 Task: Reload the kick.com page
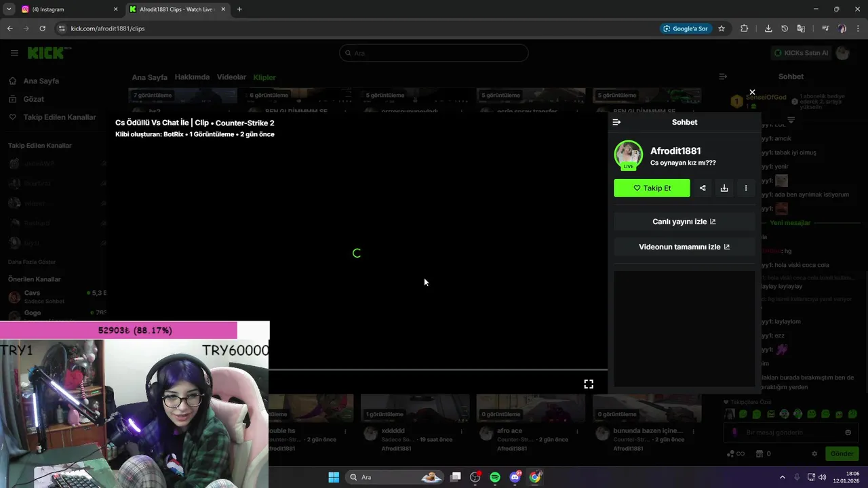pos(42,28)
